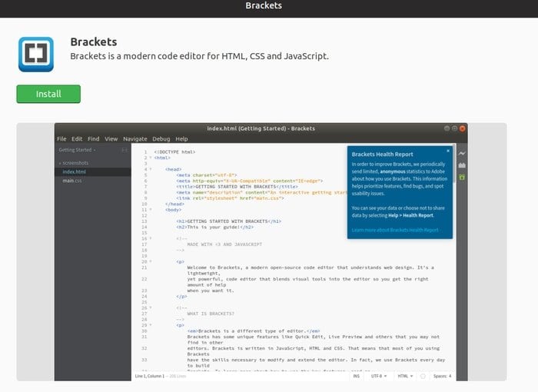The width and height of the screenshot is (538, 392).
Task: Click Line 1, Column 1 cursor position
Action: coord(150,376)
